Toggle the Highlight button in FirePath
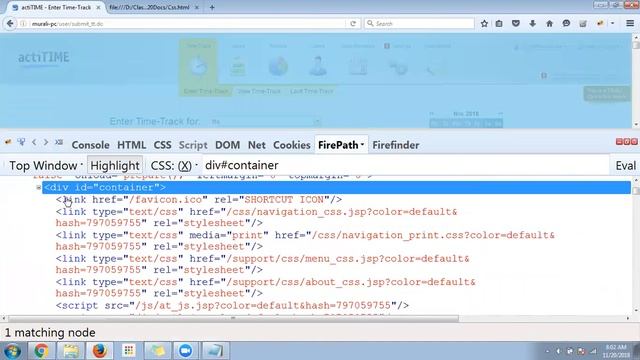The image size is (640, 360). (x=115, y=165)
